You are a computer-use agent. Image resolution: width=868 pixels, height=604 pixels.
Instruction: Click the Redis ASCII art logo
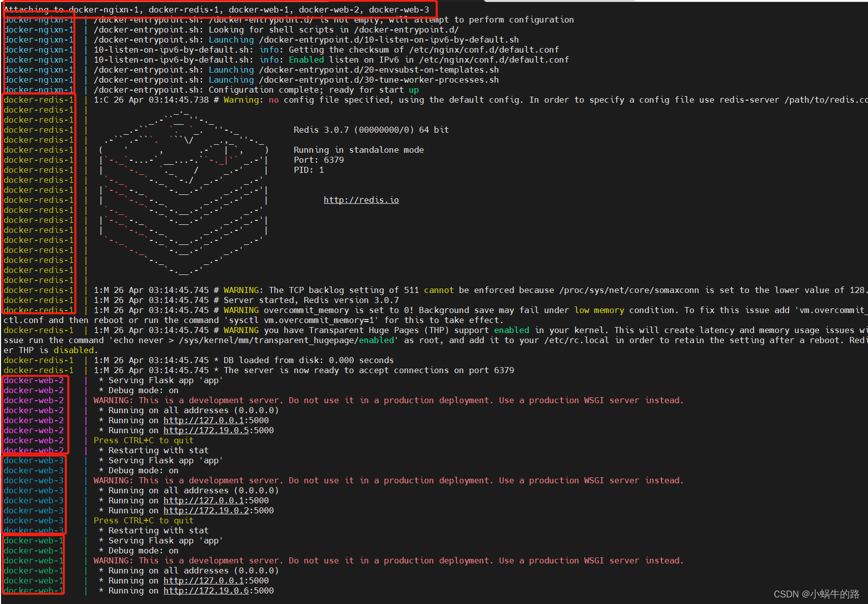coord(185,195)
